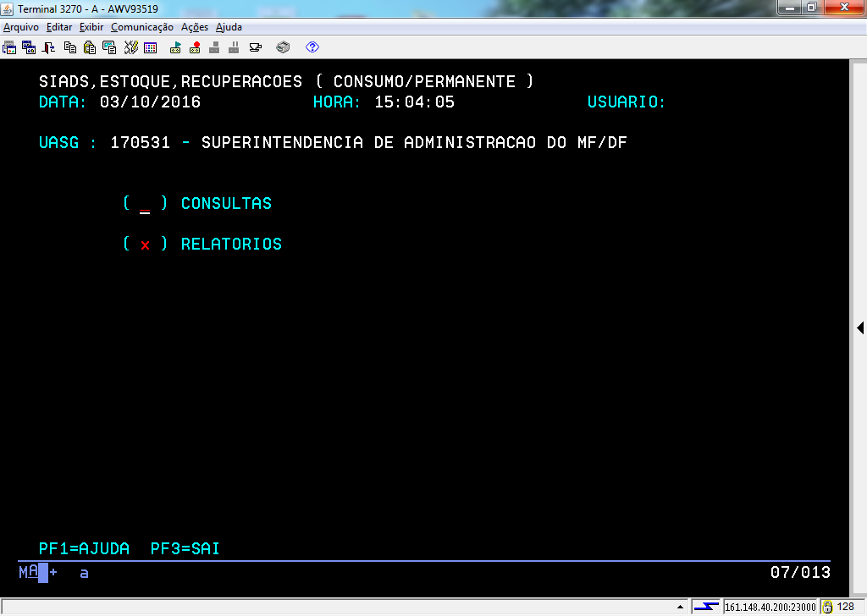Image resolution: width=867 pixels, height=616 pixels.
Task: Click the empty message field in status bar
Action: [x=344, y=608]
